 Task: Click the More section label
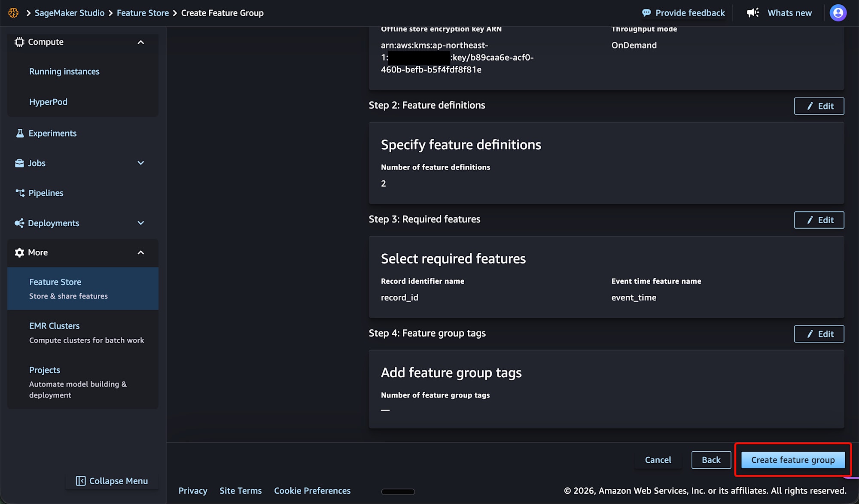tap(38, 252)
